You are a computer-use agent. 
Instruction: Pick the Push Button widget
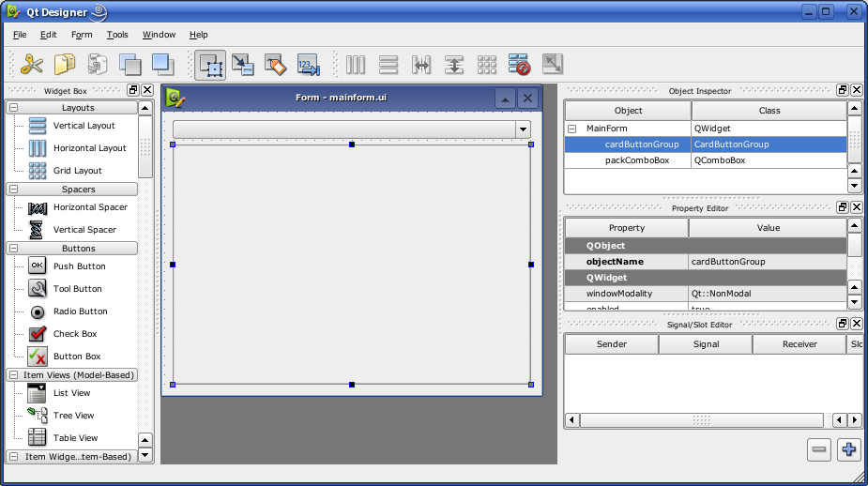click(67, 266)
